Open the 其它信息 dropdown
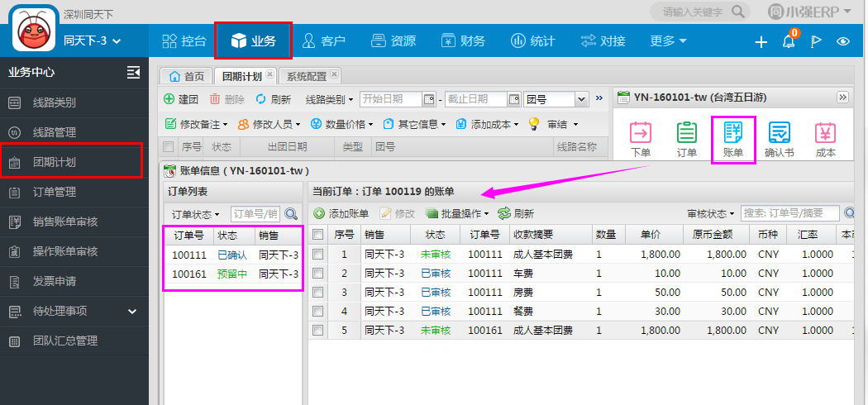The width and height of the screenshot is (868, 405). click(x=415, y=125)
